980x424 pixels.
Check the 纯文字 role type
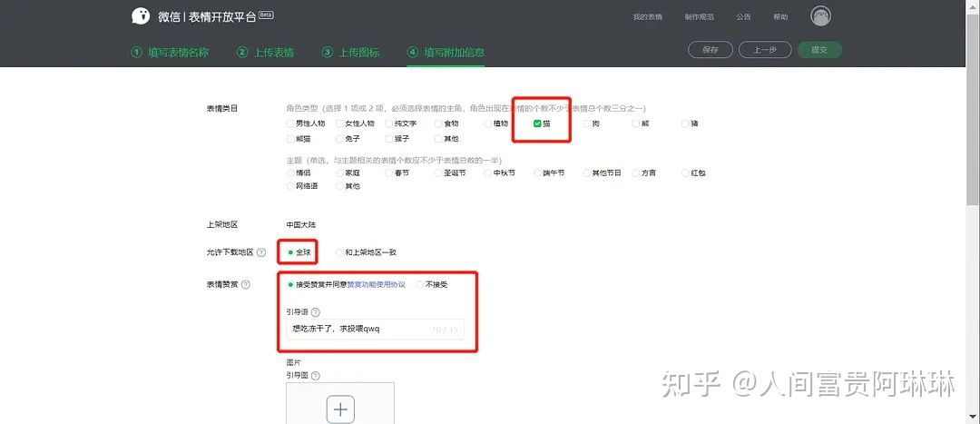coord(389,123)
